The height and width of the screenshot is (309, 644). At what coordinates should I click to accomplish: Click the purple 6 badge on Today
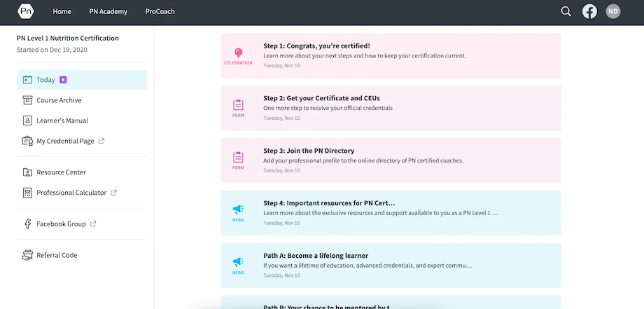click(63, 80)
